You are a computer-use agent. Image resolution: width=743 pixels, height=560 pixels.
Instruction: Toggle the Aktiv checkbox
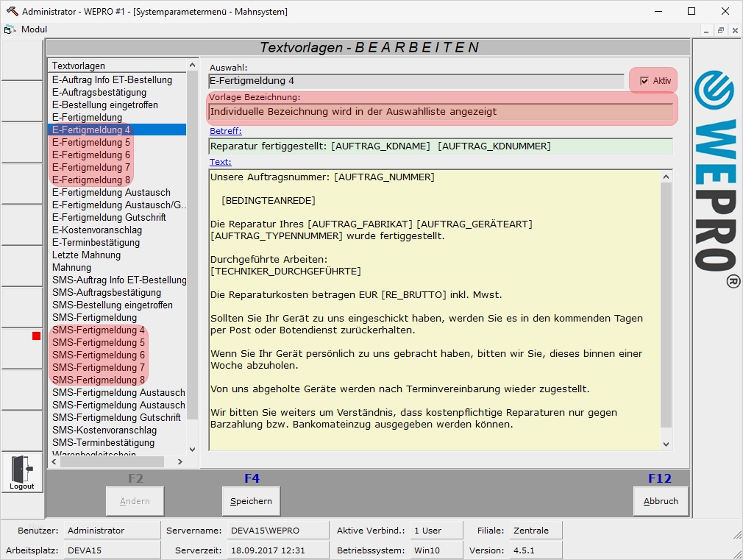(644, 81)
